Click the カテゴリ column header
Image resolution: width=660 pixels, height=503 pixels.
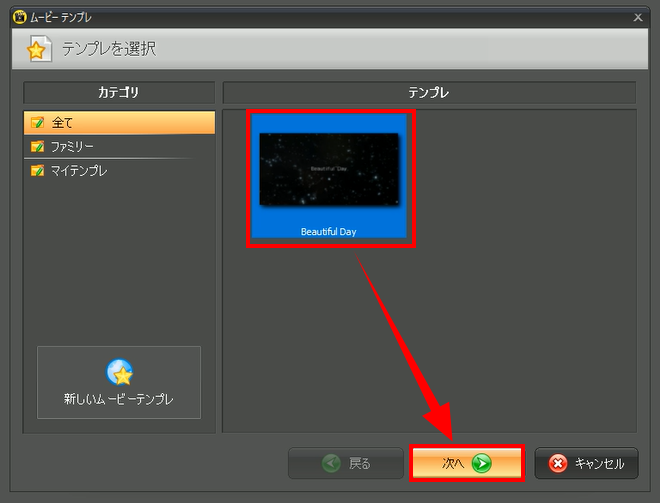(119, 93)
